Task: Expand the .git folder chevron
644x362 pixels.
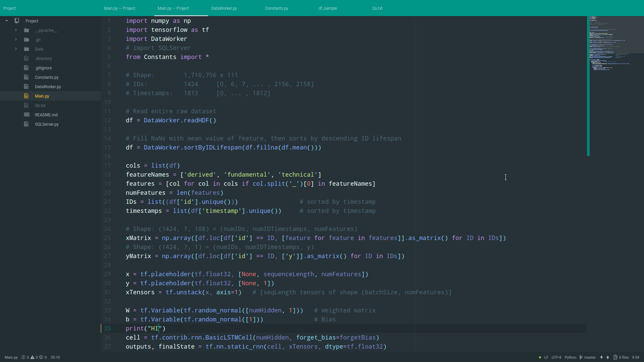Action: point(16,40)
